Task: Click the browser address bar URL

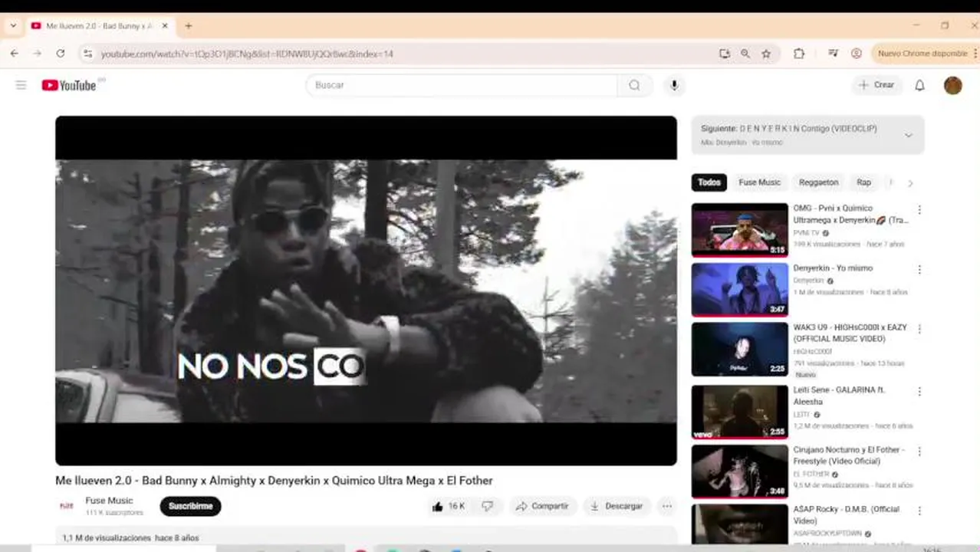Action: click(x=247, y=54)
